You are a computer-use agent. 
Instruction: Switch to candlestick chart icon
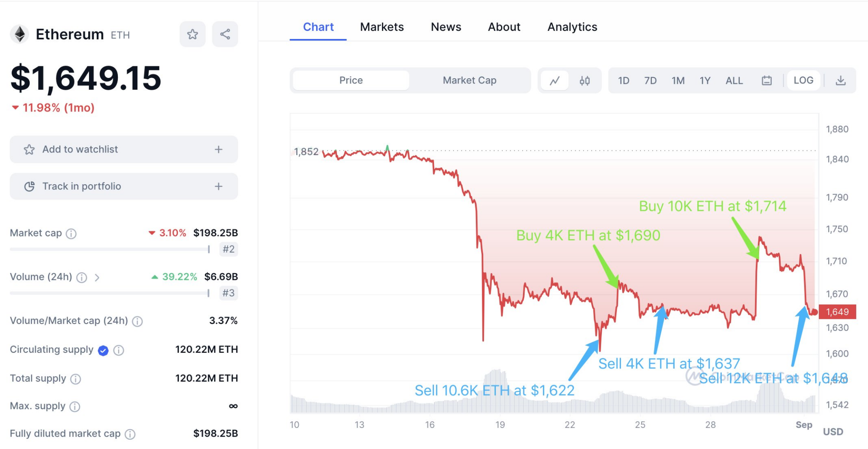pyautogui.click(x=585, y=80)
